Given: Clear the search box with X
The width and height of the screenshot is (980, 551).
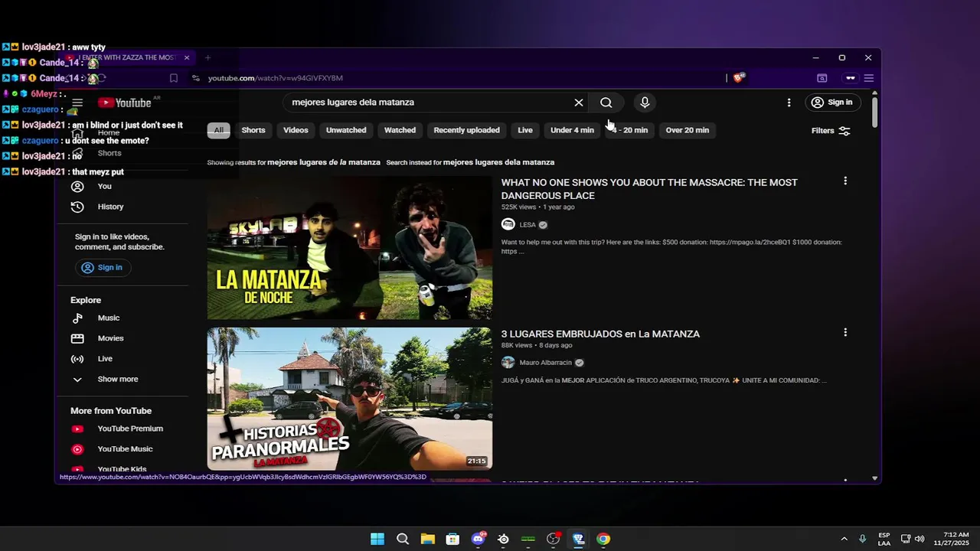Looking at the screenshot, I should tap(579, 103).
